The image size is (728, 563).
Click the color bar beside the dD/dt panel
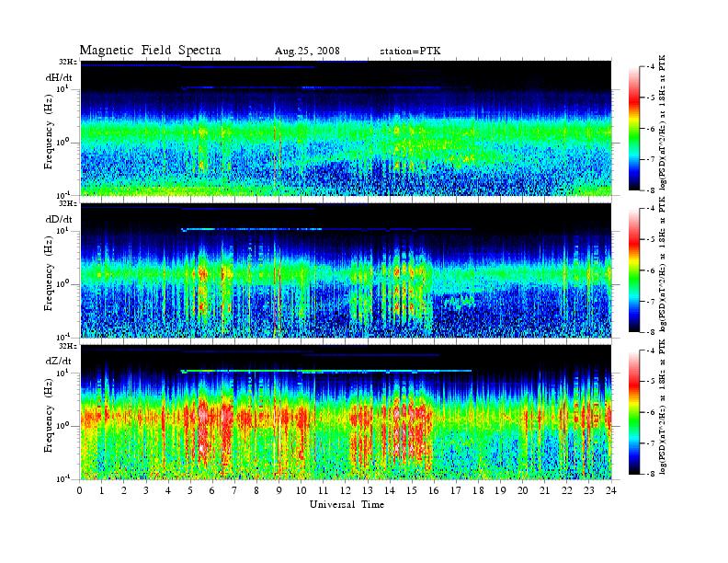tap(634, 270)
